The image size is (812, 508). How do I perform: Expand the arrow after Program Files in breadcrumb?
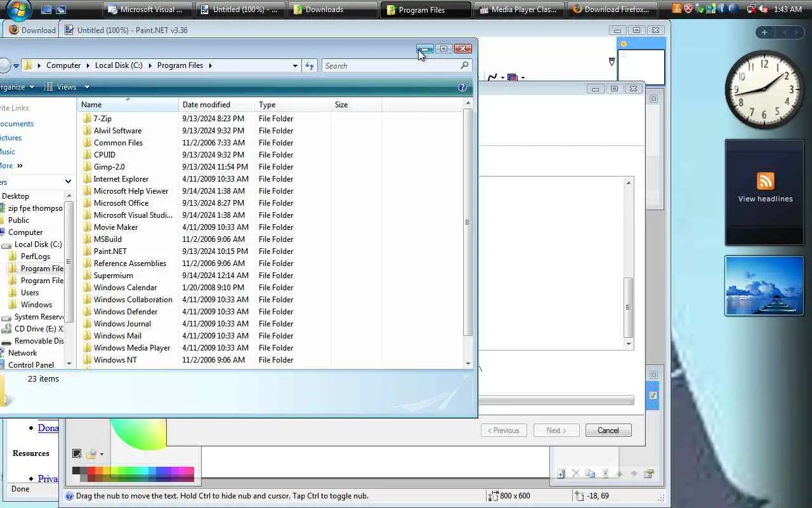tap(210, 65)
